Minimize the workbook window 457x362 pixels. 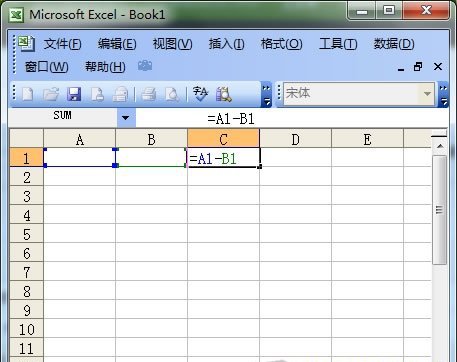(x=401, y=68)
